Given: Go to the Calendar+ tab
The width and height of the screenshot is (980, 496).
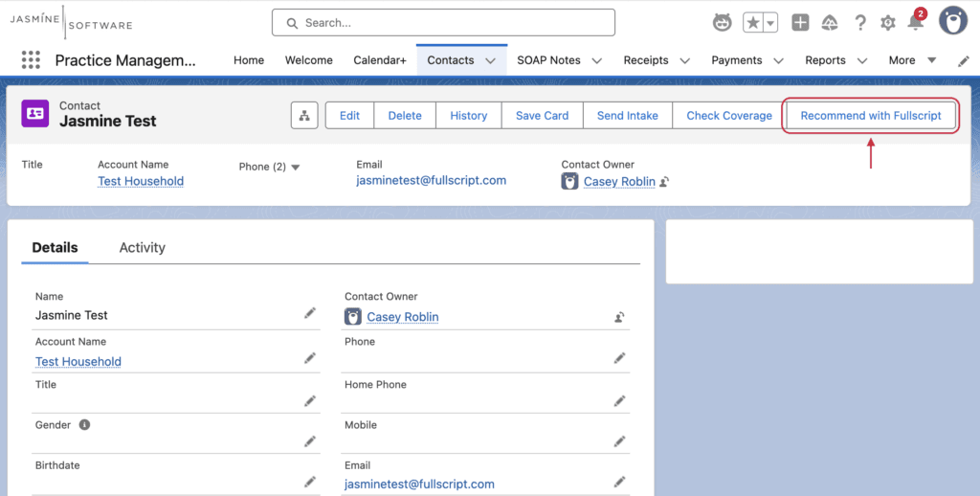Looking at the screenshot, I should pyautogui.click(x=380, y=60).
